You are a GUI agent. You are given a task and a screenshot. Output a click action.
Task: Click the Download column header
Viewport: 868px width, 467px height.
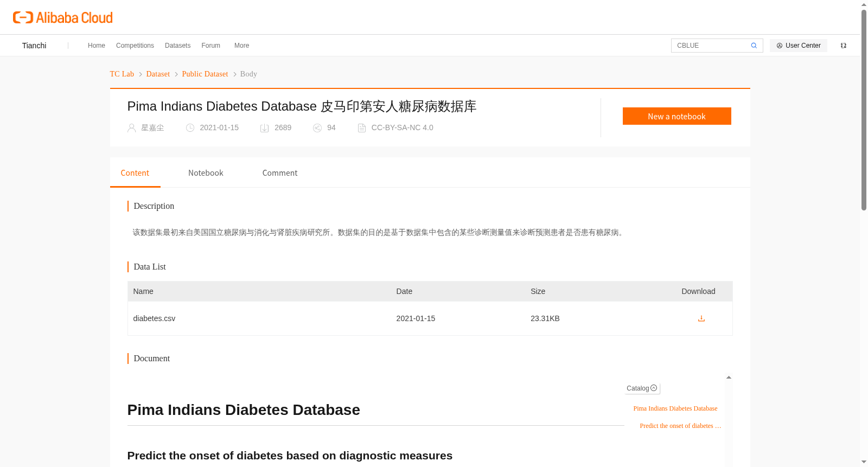(698, 291)
